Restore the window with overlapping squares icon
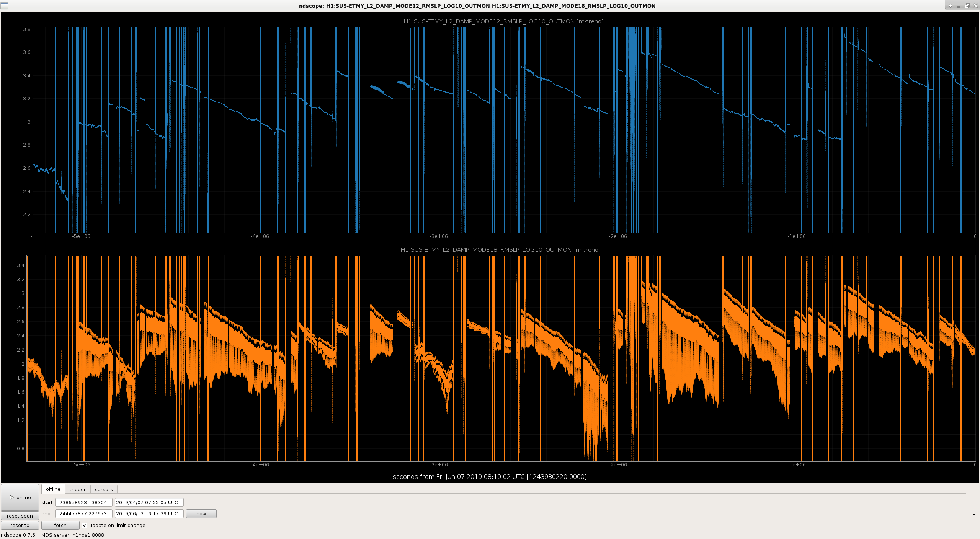 pos(967,6)
